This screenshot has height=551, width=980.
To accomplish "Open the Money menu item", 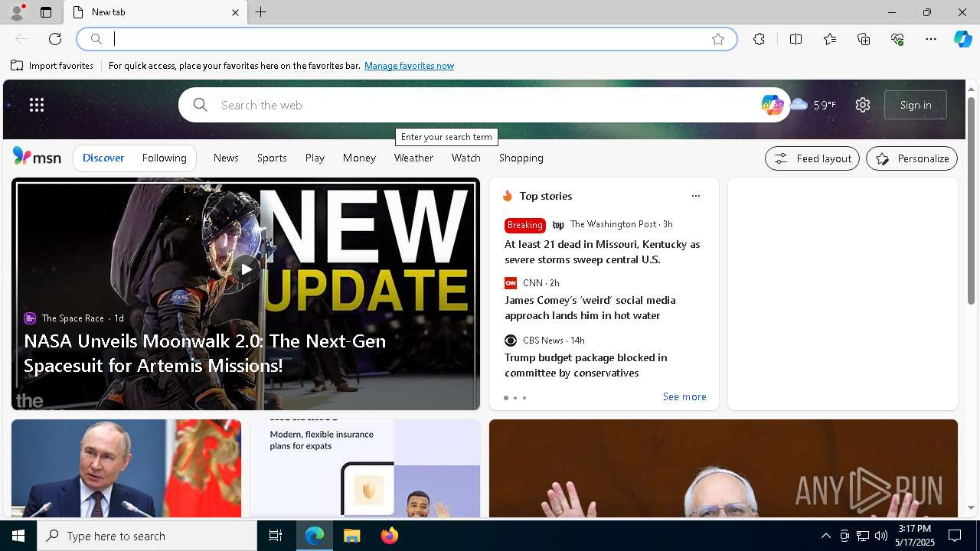I will click(x=359, y=158).
